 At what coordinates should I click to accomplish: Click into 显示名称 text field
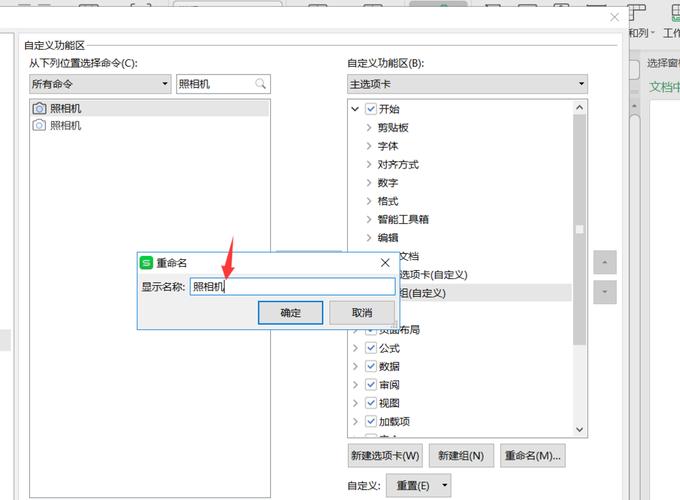click(293, 287)
